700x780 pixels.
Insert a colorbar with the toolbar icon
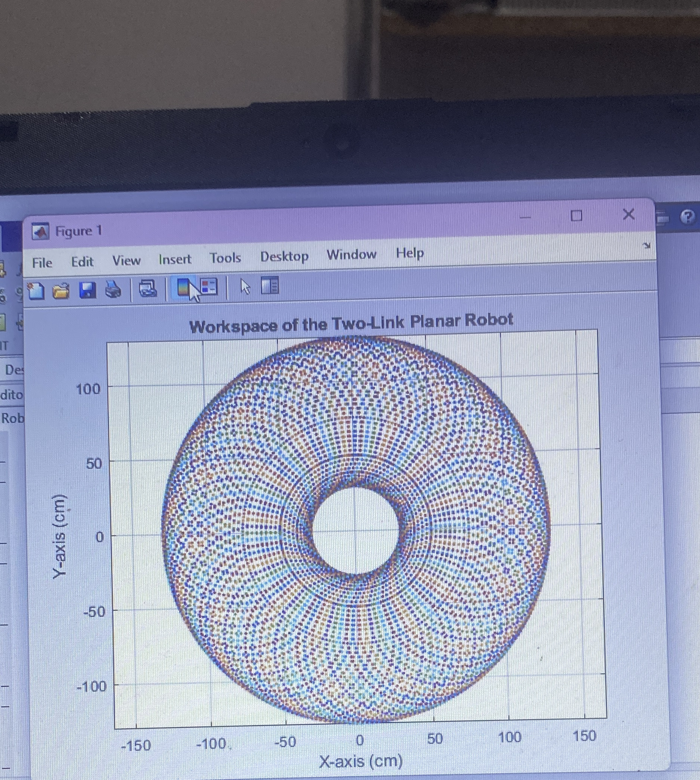click(184, 287)
